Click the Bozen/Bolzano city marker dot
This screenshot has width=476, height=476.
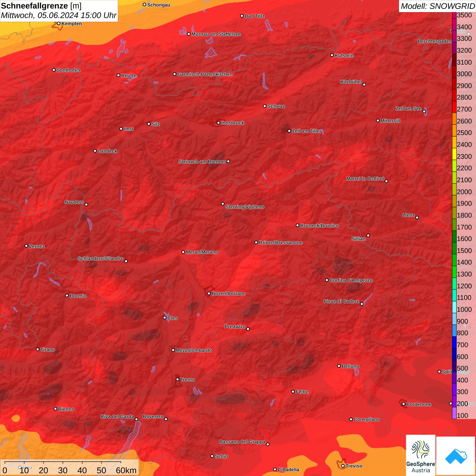point(209,293)
